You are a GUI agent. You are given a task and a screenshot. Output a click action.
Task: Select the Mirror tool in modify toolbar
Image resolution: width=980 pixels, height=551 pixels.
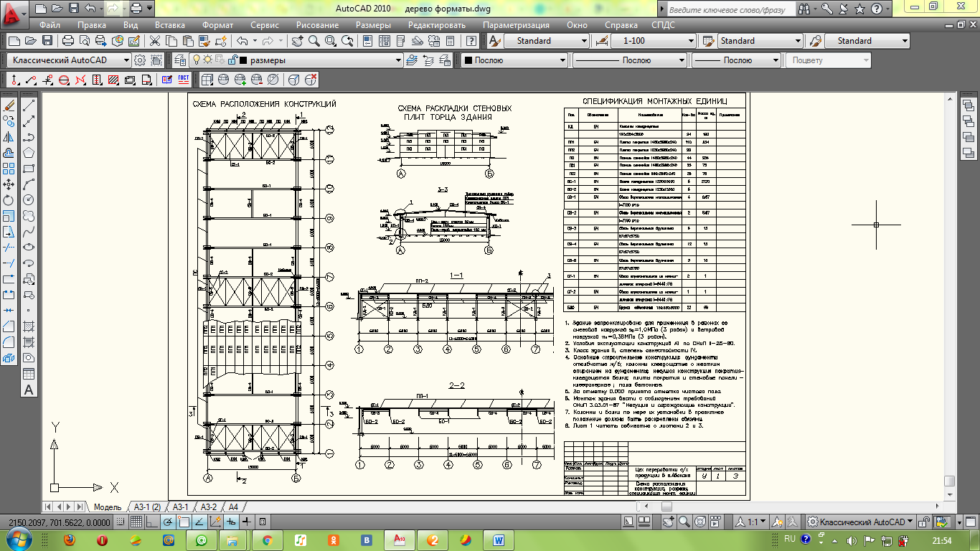(x=9, y=137)
